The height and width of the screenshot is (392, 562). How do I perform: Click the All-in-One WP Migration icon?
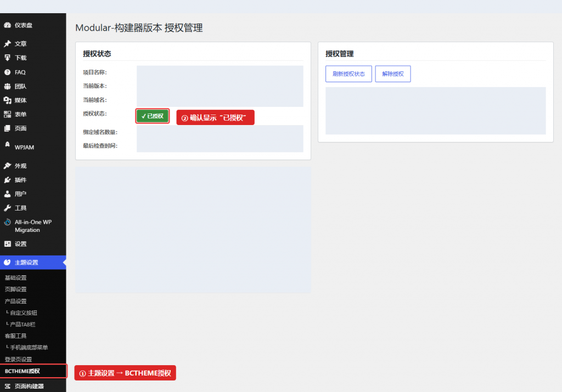click(7, 222)
